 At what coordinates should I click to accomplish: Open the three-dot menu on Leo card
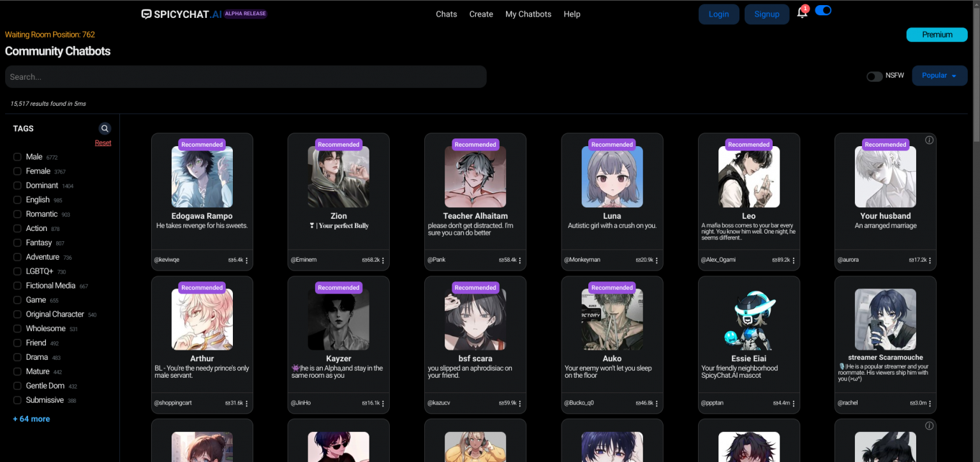[794, 260]
